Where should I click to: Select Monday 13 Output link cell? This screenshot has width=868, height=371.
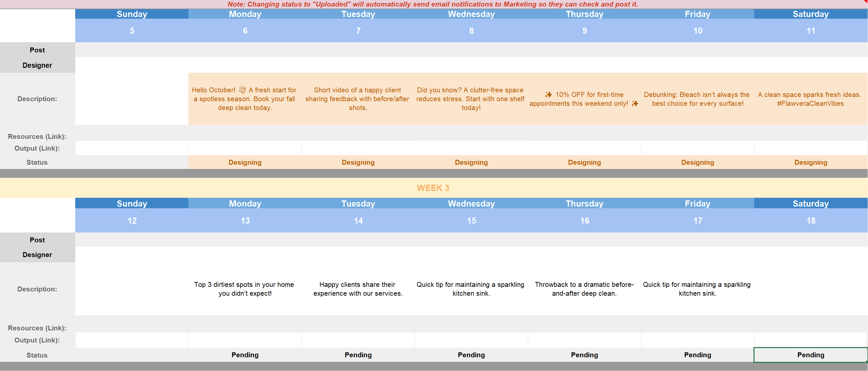pyautogui.click(x=245, y=340)
